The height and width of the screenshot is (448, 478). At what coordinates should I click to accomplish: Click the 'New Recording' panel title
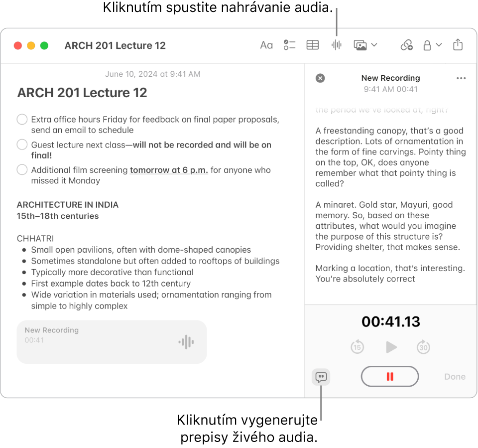point(390,78)
